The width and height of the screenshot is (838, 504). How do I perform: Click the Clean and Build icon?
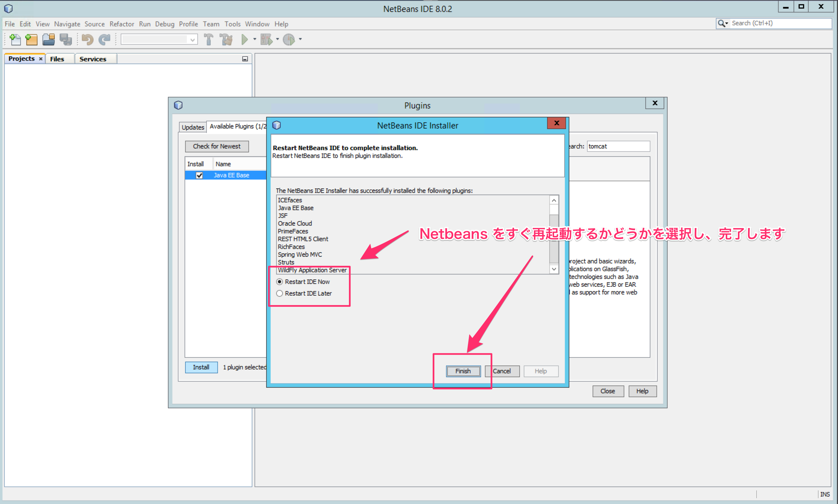coord(226,39)
